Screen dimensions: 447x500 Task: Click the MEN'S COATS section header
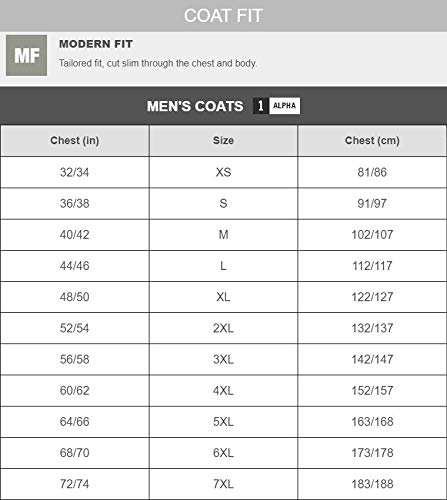(x=195, y=106)
